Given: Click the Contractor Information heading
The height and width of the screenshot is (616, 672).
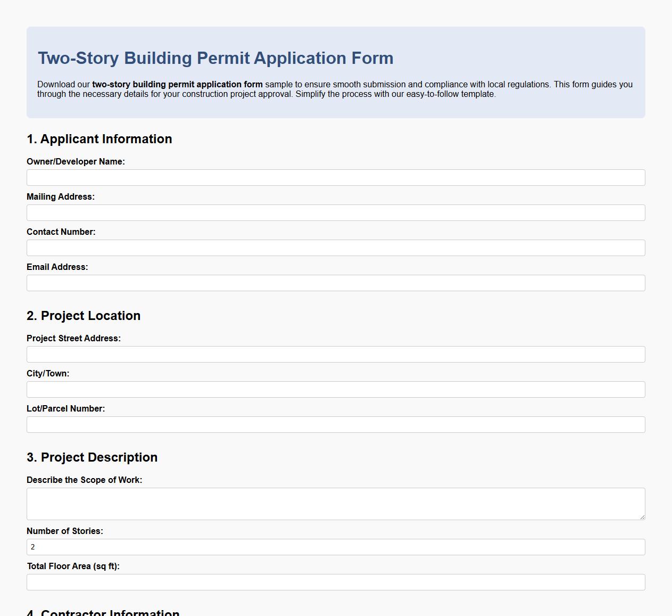Looking at the screenshot, I should pyautogui.click(x=103, y=612).
